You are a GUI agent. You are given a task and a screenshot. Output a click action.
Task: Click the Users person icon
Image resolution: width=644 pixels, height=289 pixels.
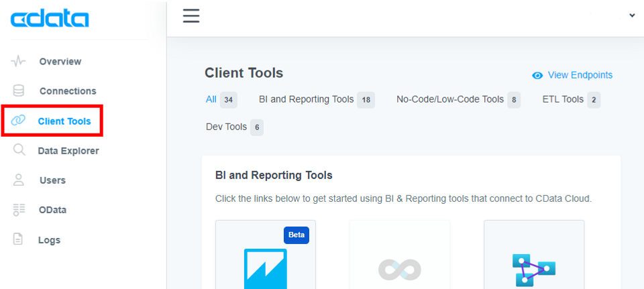coord(19,180)
